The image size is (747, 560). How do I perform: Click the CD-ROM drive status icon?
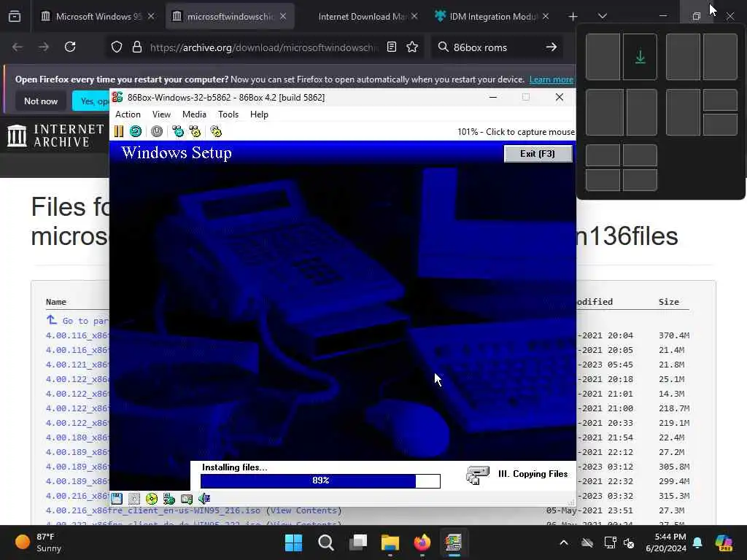pyautogui.click(x=152, y=499)
